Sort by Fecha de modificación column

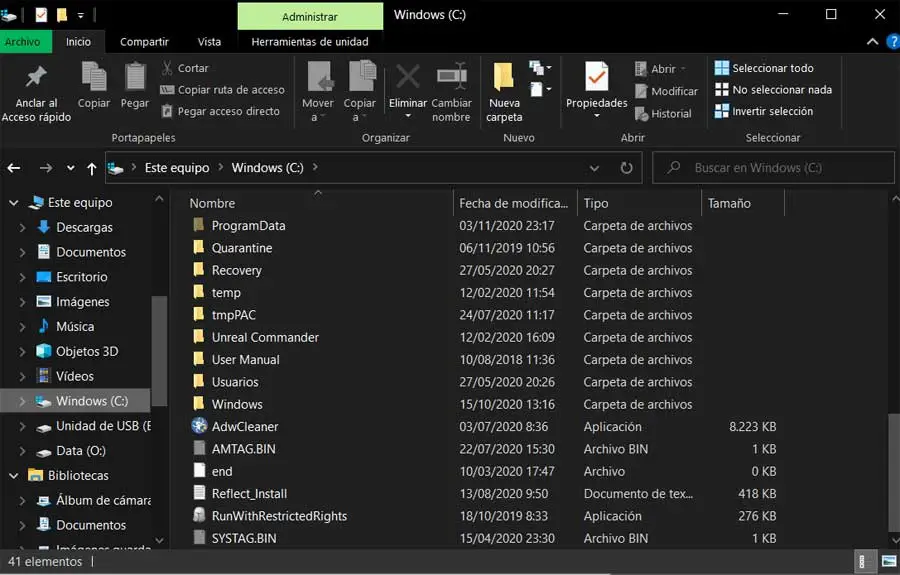[x=515, y=203]
